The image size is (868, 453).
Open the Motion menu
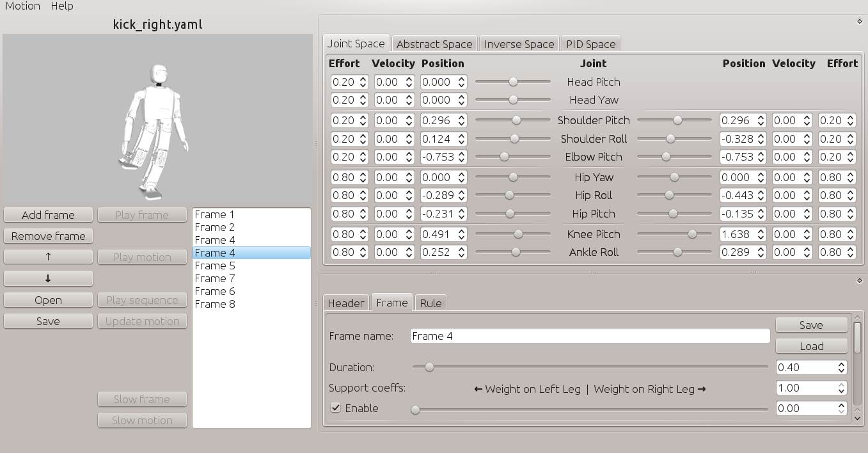tap(22, 6)
